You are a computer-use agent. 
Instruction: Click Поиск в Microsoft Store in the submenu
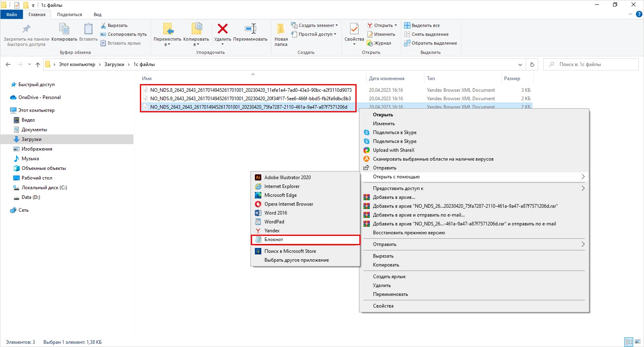click(x=305, y=251)
